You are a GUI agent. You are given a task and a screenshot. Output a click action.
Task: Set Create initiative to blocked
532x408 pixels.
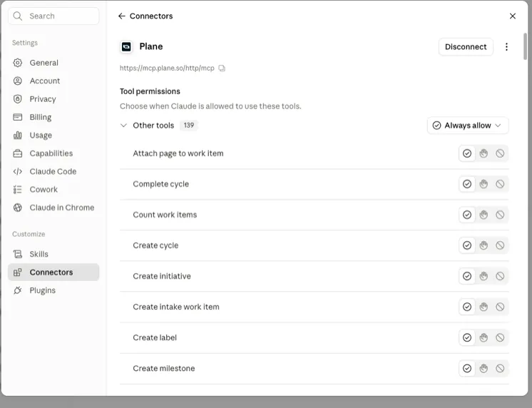500,276
